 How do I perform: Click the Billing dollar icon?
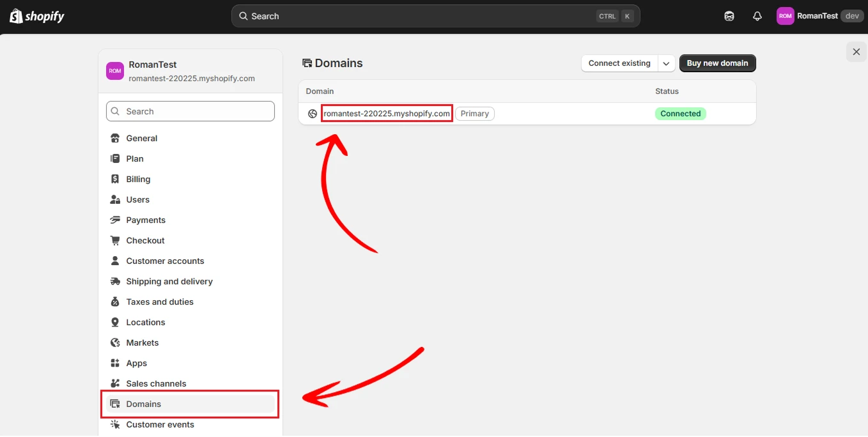point(115,179)
